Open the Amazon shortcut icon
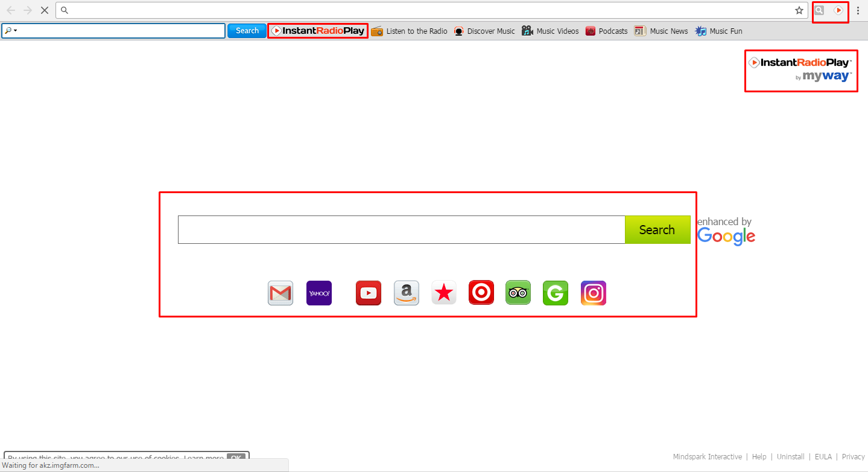The width and height of the screenshot is (868, 472). (407, 293)
